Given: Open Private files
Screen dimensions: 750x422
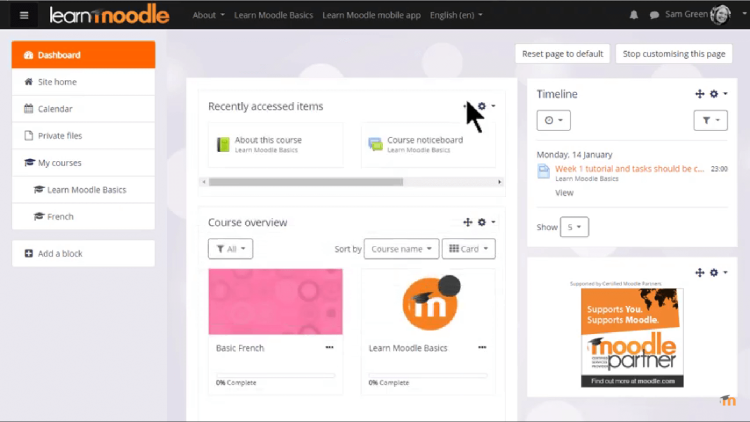Looking at the screenshot, I should 83,136.
